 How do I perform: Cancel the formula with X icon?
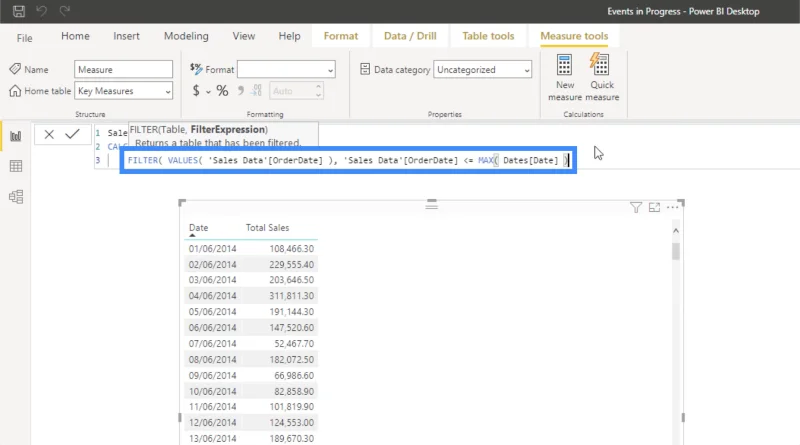tap(49, 135)
